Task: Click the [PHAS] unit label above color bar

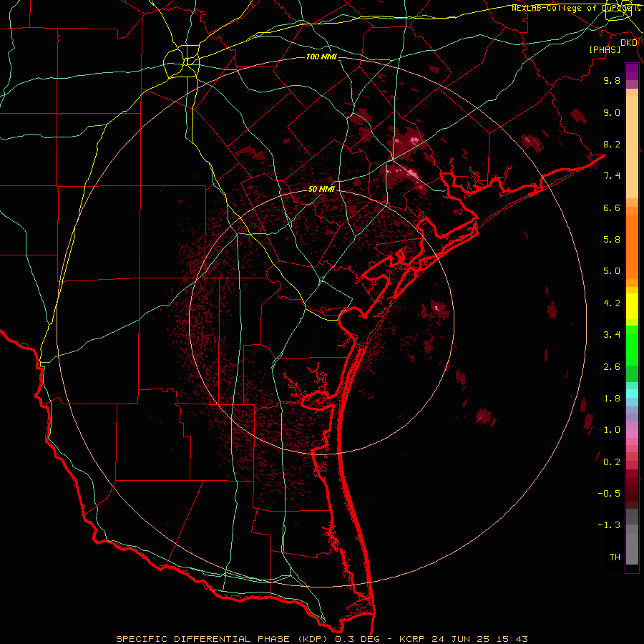Action: click(605, 50)
